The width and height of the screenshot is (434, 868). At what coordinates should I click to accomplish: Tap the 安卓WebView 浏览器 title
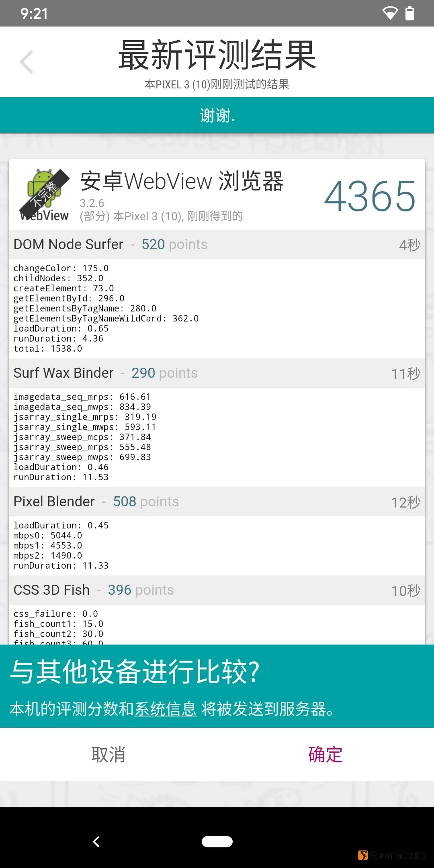pyautogui.click(x=182, y=181)
